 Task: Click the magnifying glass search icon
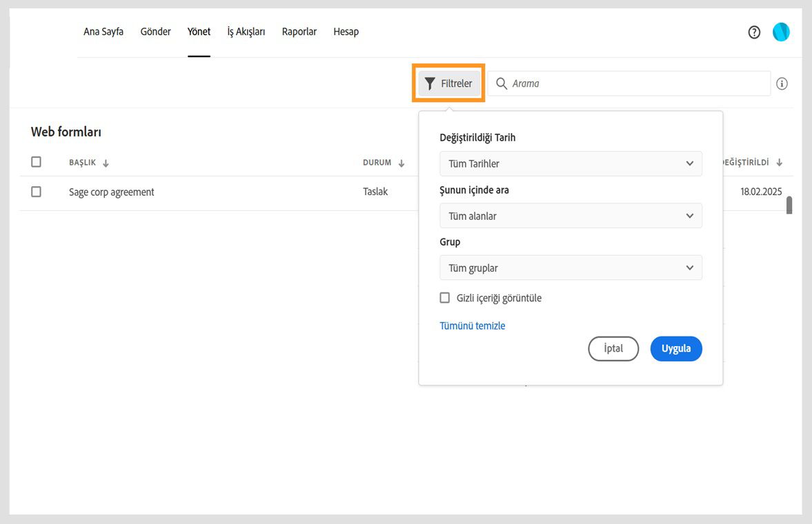(502, 83)
